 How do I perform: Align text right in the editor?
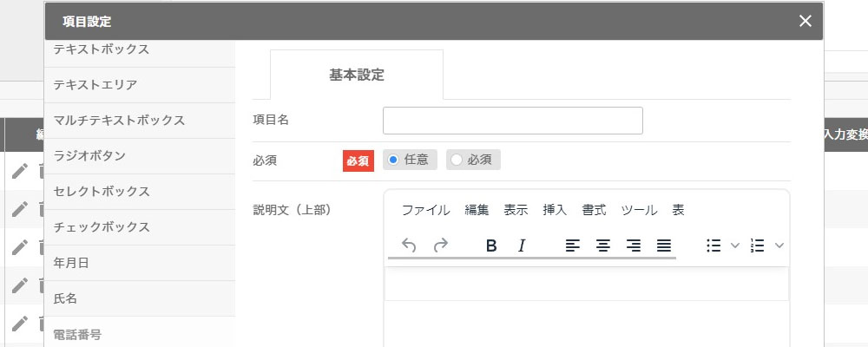pos(634,246)
